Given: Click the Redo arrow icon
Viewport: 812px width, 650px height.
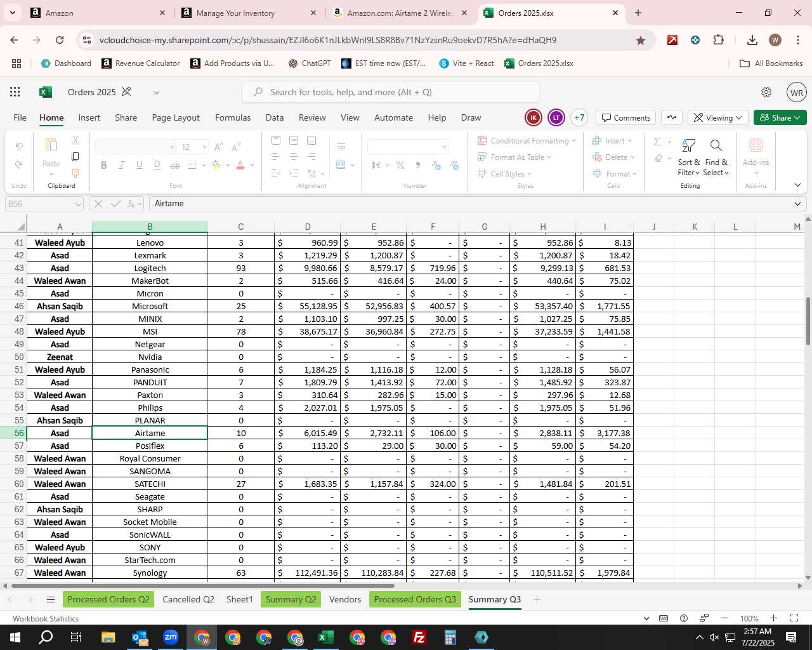Looking at the screenshot, I should pos(19,164).
